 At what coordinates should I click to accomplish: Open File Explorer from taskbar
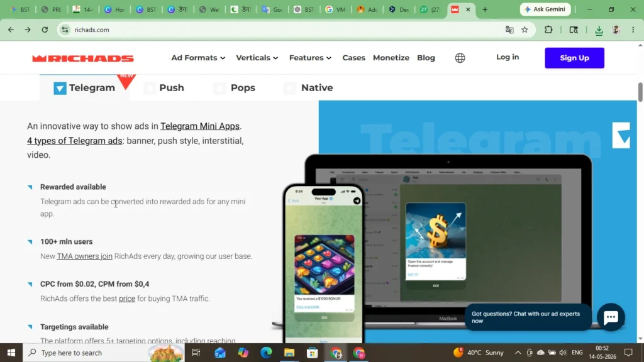coord(289,353)
